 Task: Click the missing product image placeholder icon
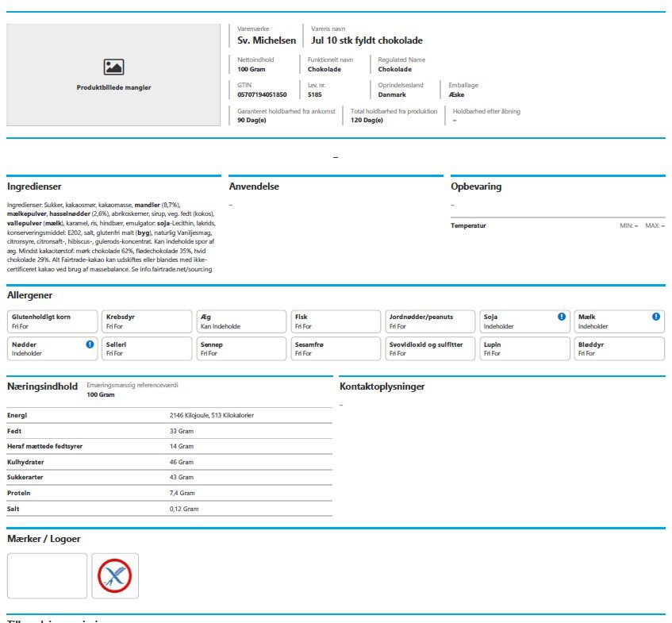113,67
